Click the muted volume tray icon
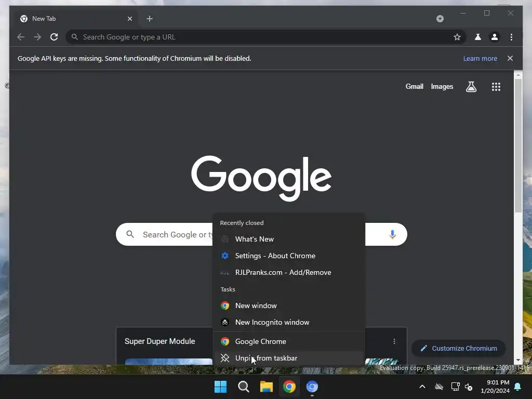This screenshot has width=532, height=399. coord(469,387)
